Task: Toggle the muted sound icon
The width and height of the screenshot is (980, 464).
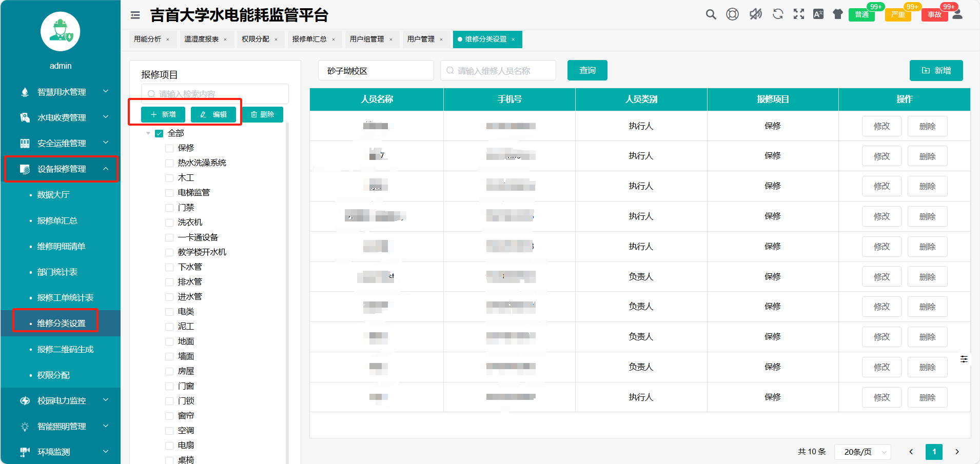Action: click(x=755, y=14)
